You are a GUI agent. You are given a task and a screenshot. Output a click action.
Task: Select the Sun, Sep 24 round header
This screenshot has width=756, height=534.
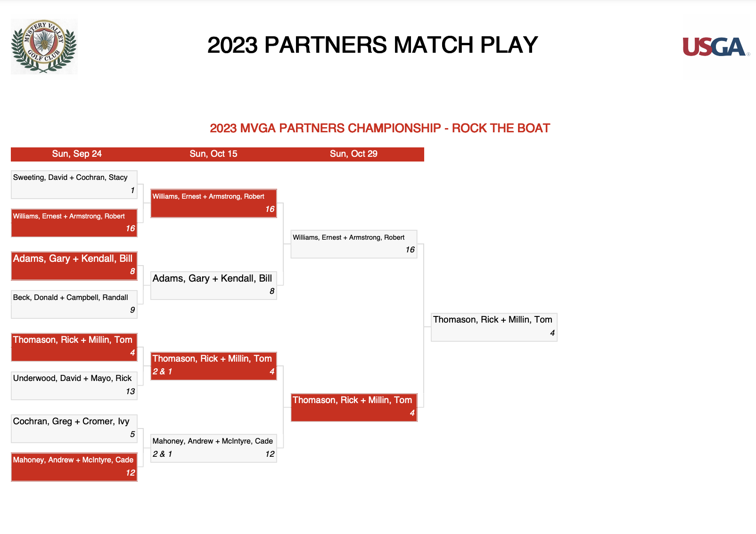pyautogui.click(x=77, y=154)
